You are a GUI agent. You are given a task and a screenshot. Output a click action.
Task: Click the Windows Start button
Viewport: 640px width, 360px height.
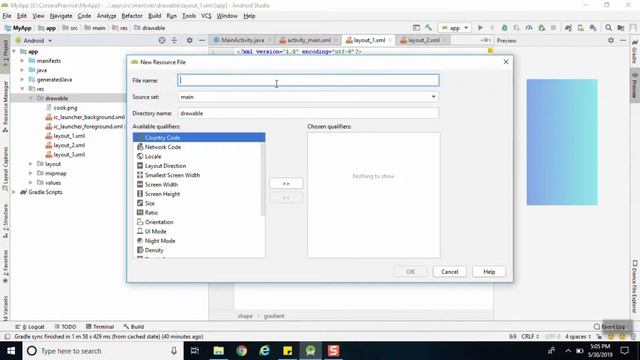coord(11,351)
